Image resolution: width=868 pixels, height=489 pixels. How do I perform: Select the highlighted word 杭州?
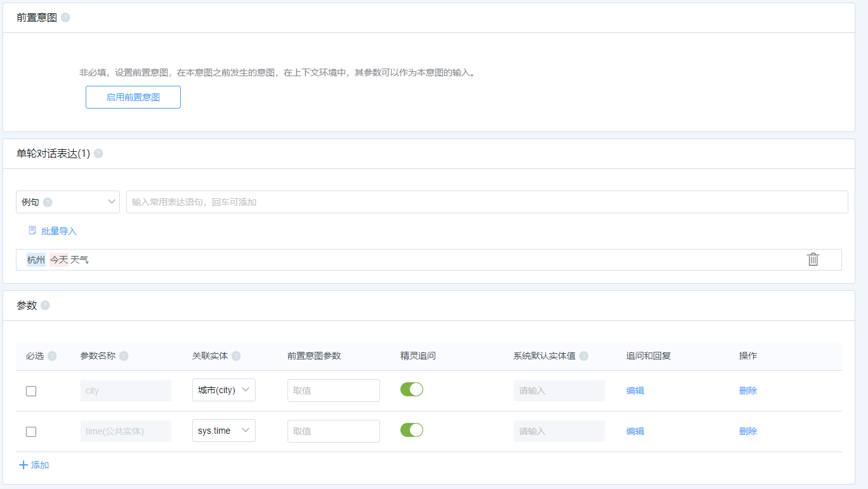[36, 260]
